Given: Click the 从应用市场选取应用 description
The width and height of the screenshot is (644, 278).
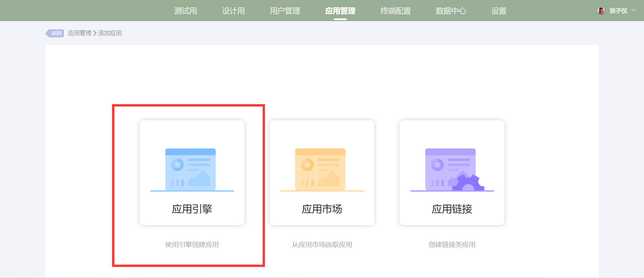Looking at the screenshot, I should 322,245.
